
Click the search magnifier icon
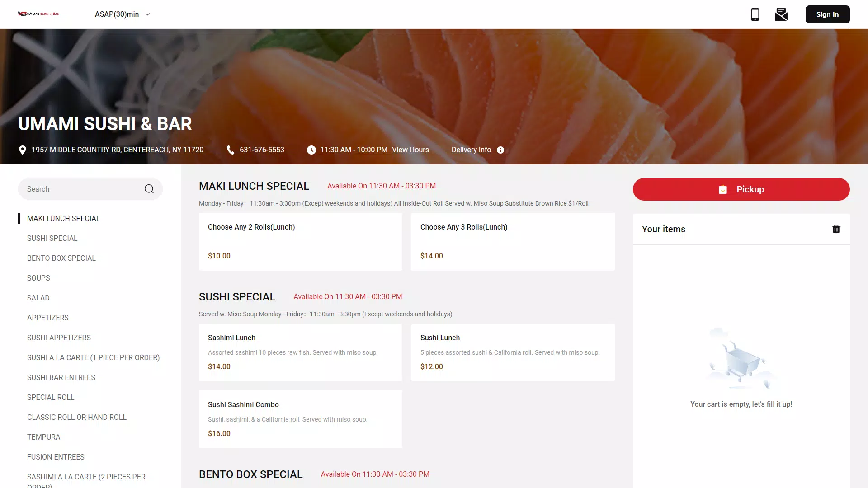(x=149, y=189)
